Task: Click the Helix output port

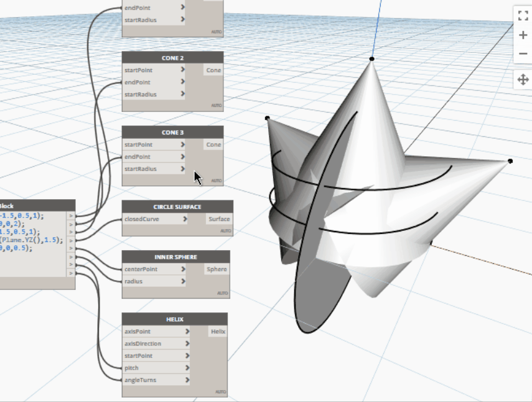Action: (x=218, y=332)
